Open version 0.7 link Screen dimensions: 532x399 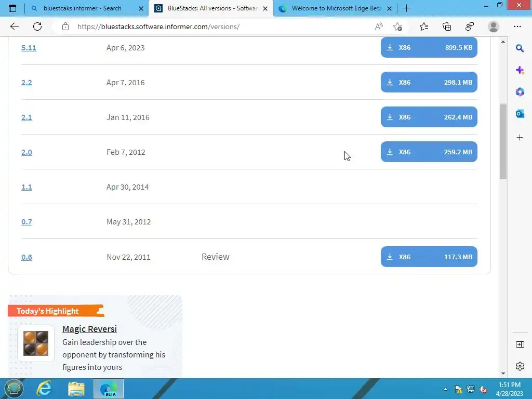point(26,222)
